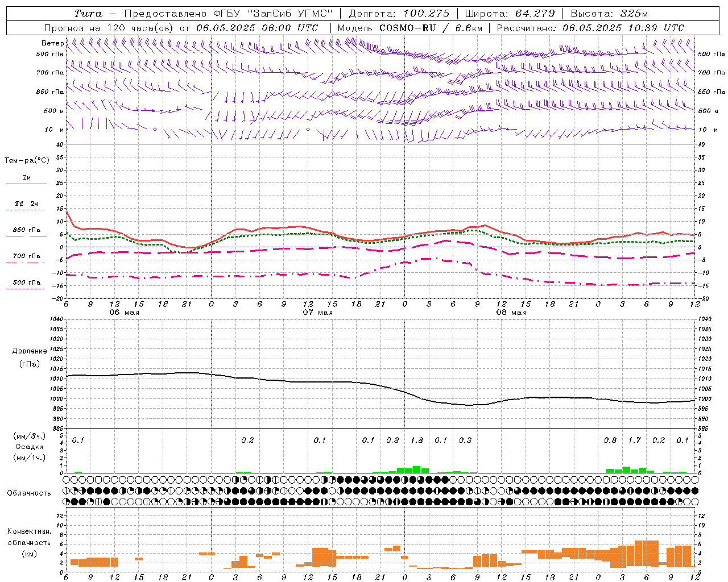Click the 07 мая date label
This screenshot has height=582, width=728.
pyautogui.click(x=317, y=313)
